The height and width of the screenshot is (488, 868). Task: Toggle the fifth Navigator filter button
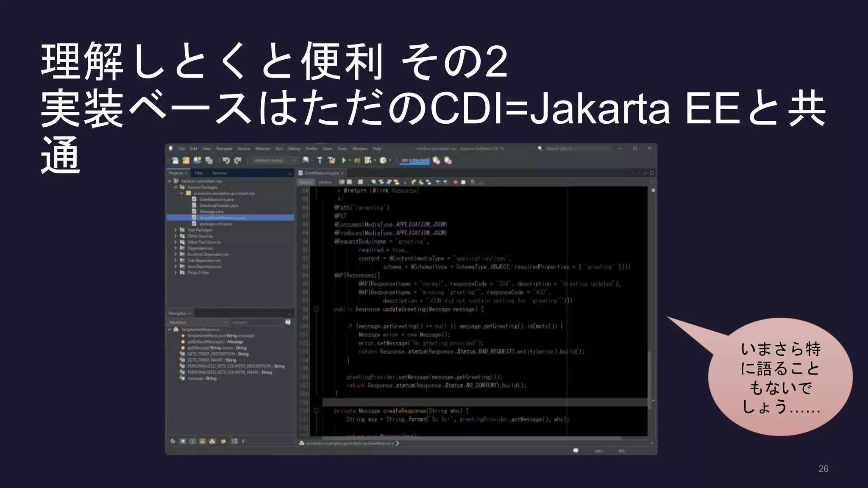pos(212,441)
